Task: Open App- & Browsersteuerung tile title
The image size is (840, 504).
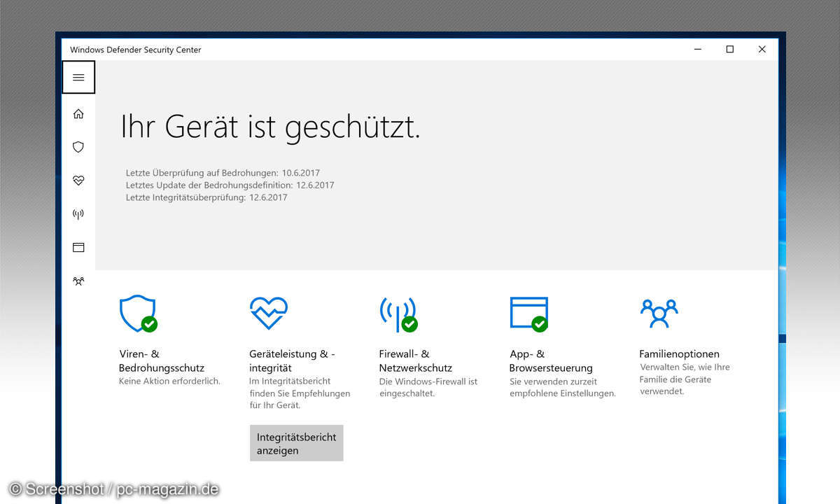Action: point(551,360)
